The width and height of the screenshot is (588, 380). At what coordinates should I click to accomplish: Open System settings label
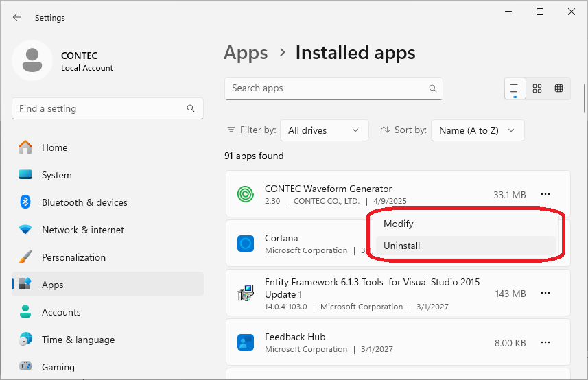(57, 175)
